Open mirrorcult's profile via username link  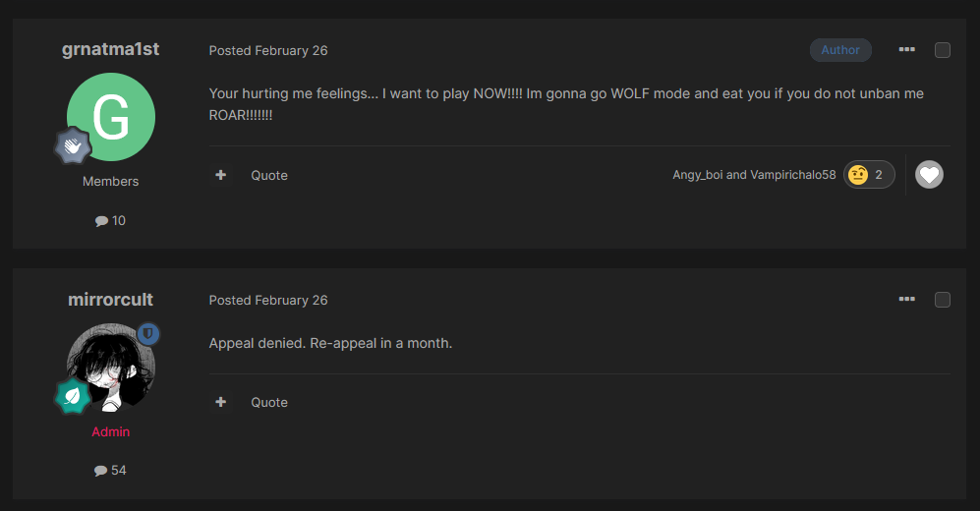(111, 299)
